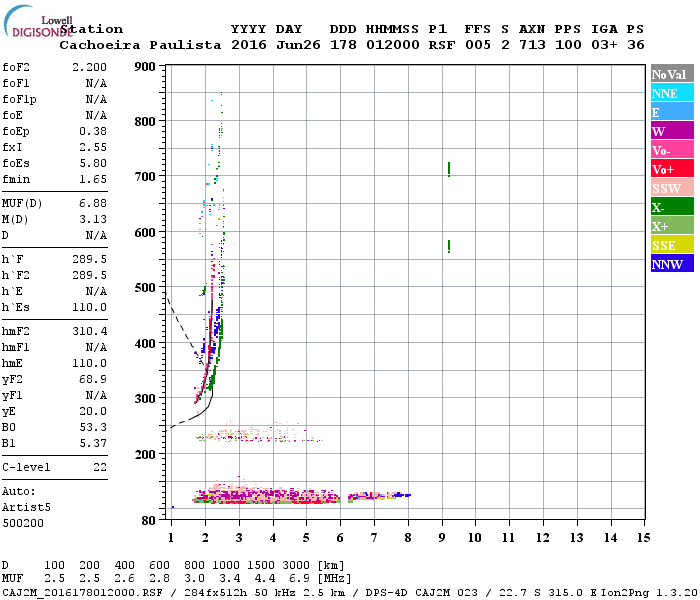700x600 pixels.
Task: Click the fxI value 2.55
Action: pos(93,147)
